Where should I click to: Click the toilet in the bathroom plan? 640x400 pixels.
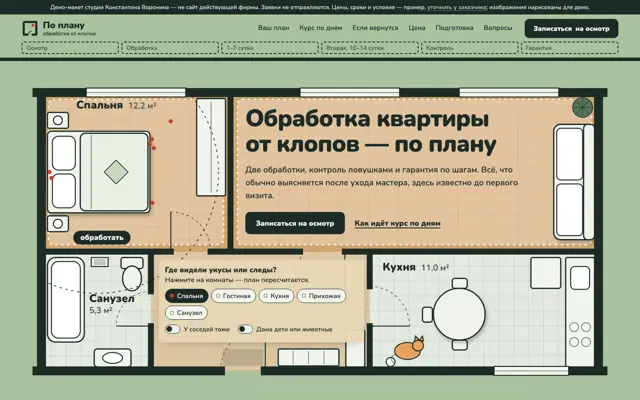pyautogui.click(x=132, y=273)
